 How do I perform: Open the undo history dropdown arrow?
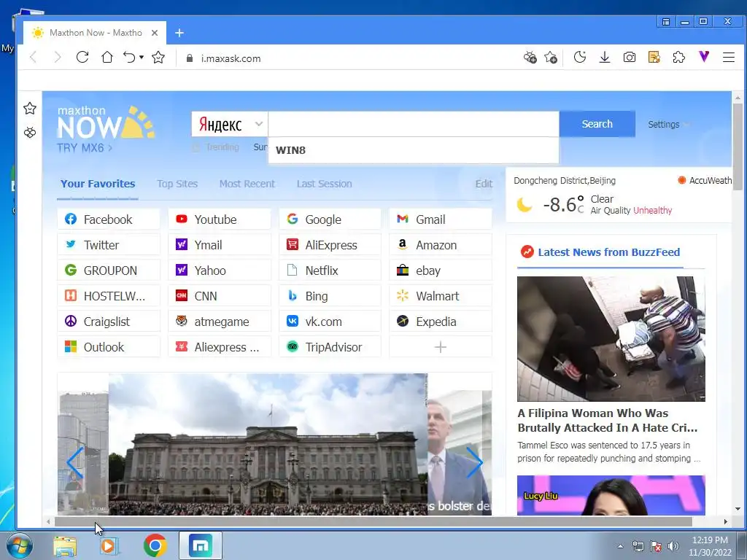pos(142,58)
